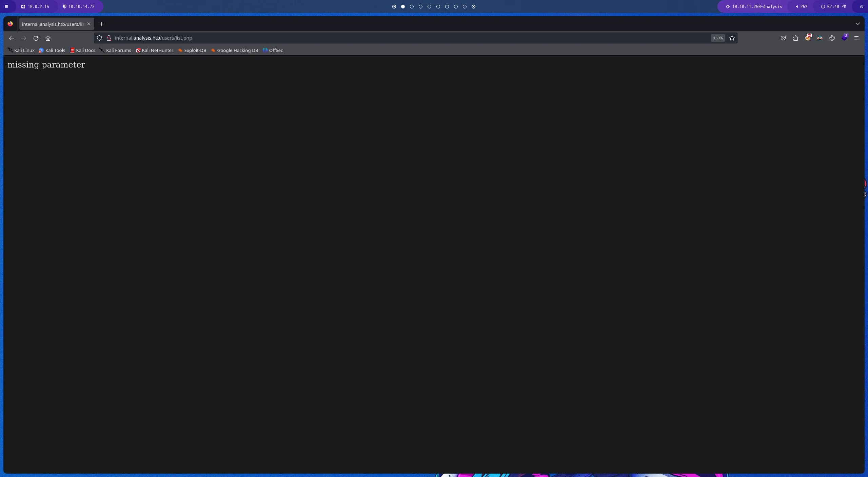Open the hamburger application menu
This screenshot has width=868, height=477.
coord(857,38)
